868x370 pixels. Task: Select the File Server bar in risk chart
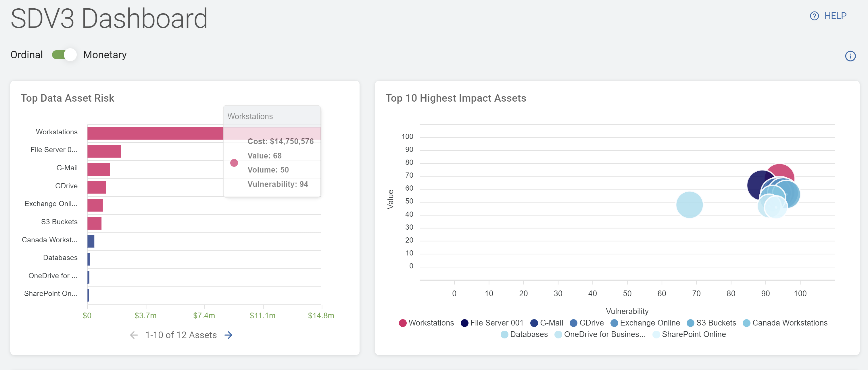tap(104, 152)
